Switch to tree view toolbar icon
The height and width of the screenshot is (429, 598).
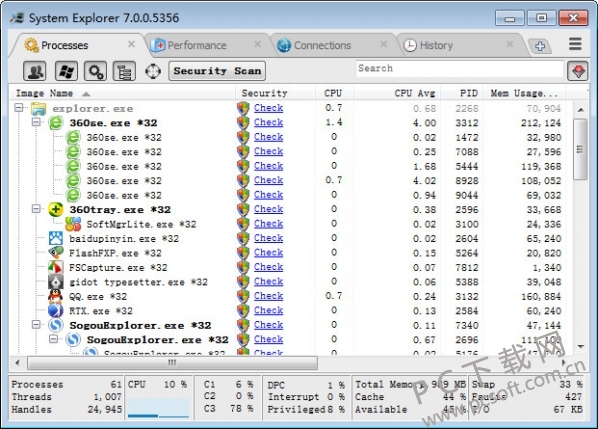tap(124, 71)
